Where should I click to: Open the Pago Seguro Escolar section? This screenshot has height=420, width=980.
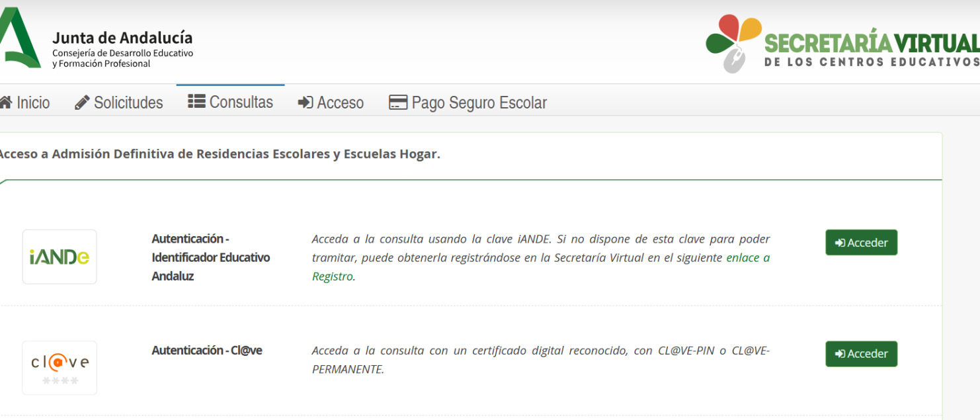tap(479, 103)
